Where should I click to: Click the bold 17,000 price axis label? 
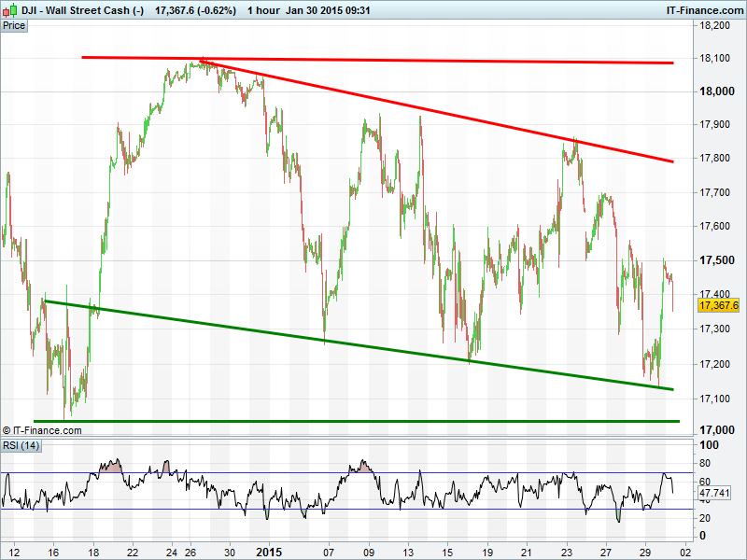(716, 430)
